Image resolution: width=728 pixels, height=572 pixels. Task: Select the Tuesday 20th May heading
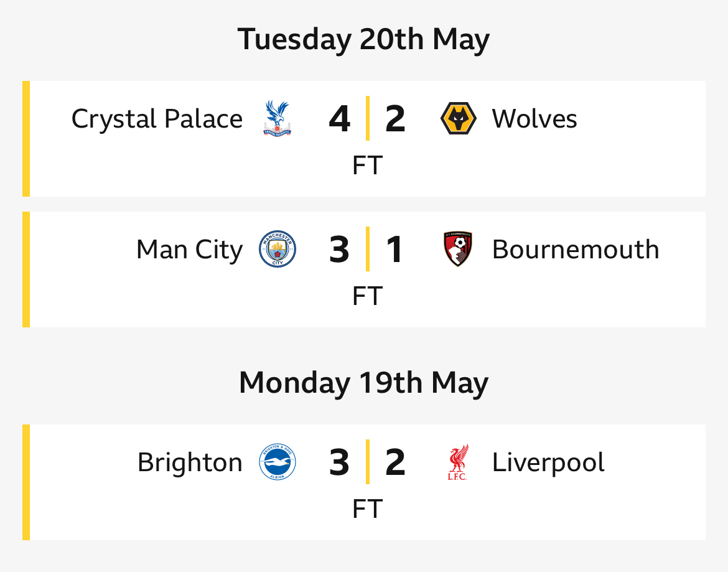pos(363,39)
